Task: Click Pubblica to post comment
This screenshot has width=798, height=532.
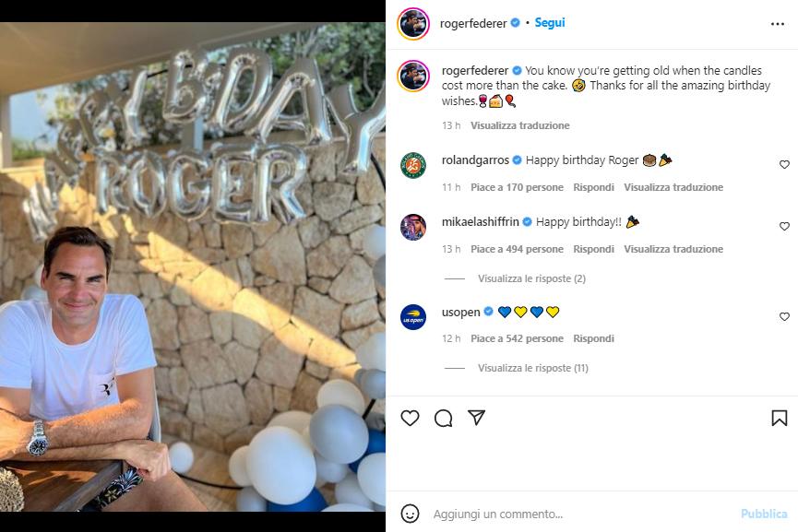Action: 764,514
